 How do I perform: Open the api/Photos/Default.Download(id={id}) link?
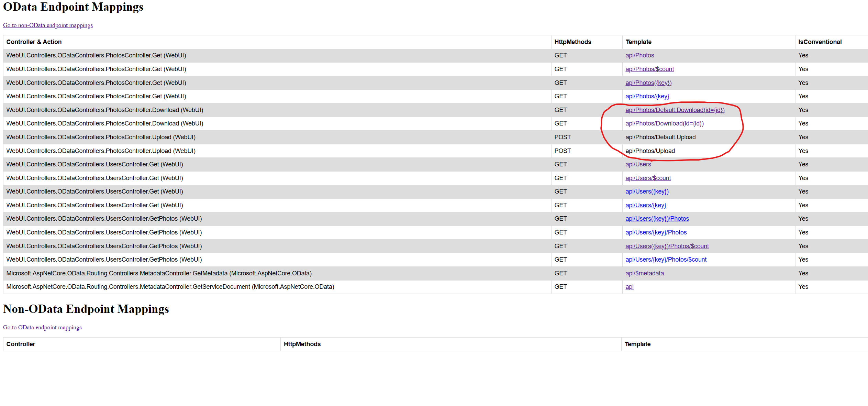coord(675,110)
